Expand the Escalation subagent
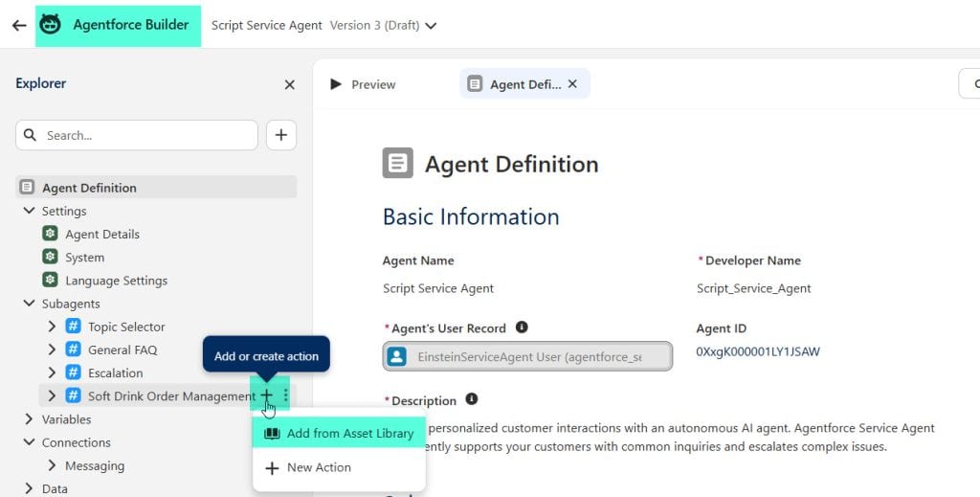The height and width of the screenshot is (497, 980). 52,373
